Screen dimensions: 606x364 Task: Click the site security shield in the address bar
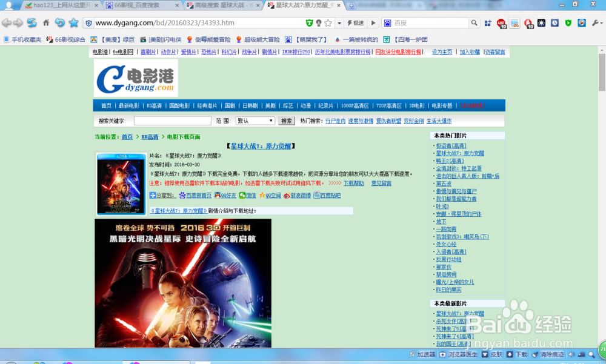tap(88, 23)
